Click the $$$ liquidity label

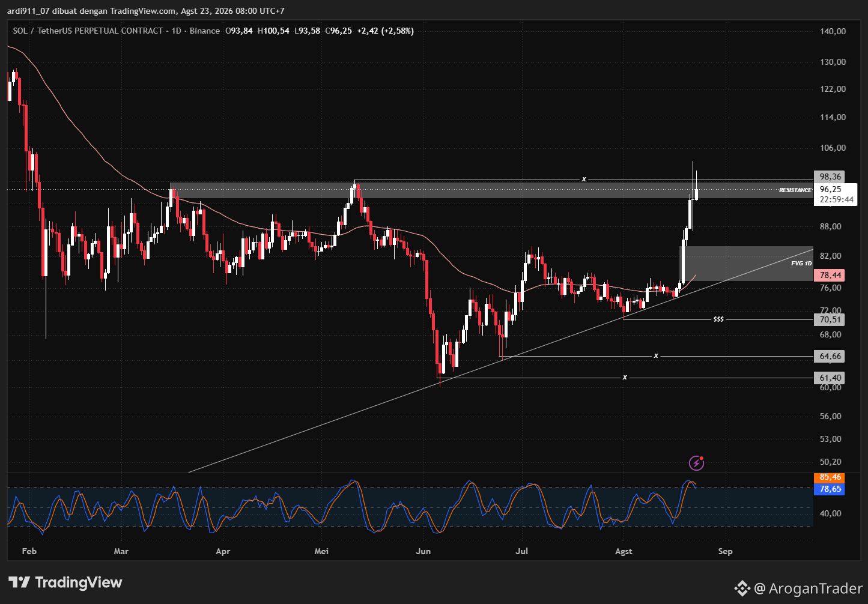(x=718, y=319)
